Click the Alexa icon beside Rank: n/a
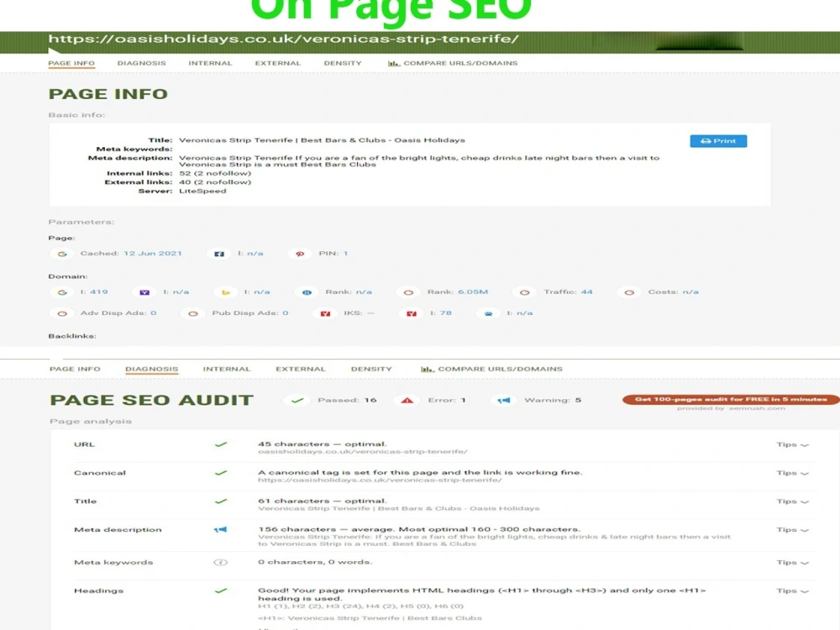840x630 pixels. click(307, 292)
